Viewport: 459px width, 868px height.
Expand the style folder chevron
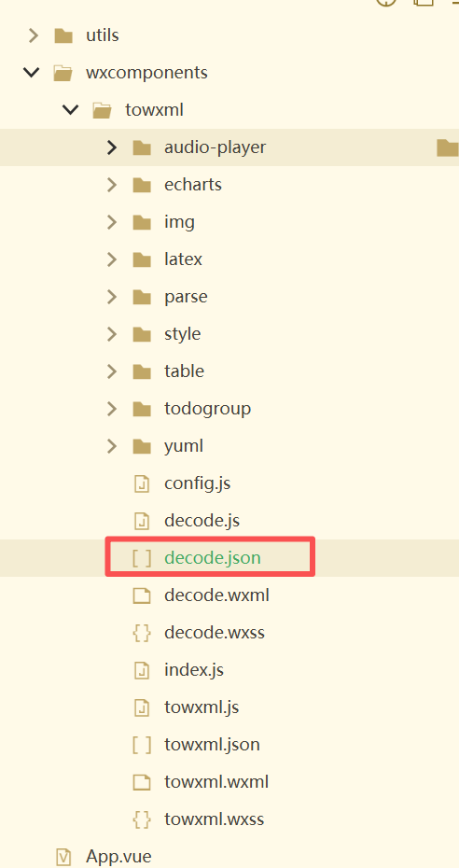tap(112, 334)
